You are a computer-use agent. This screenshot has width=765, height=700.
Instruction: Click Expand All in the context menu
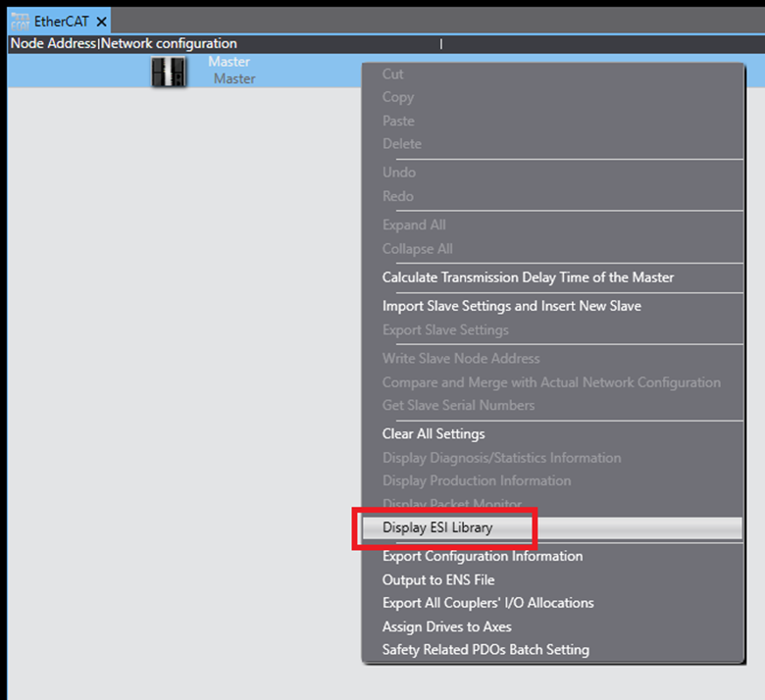[x=413, y=225]
